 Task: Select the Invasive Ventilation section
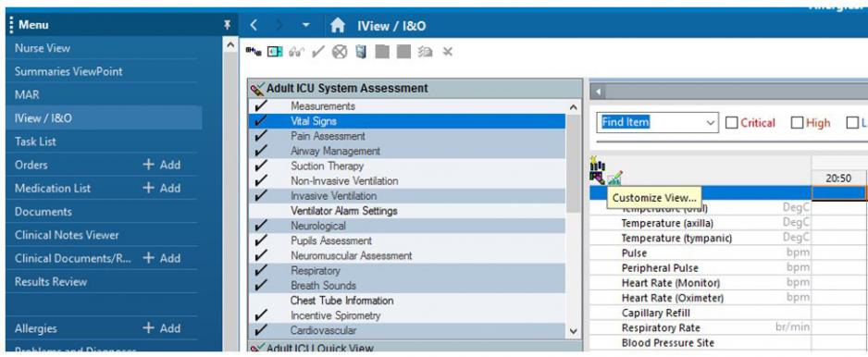click(407, 195)
